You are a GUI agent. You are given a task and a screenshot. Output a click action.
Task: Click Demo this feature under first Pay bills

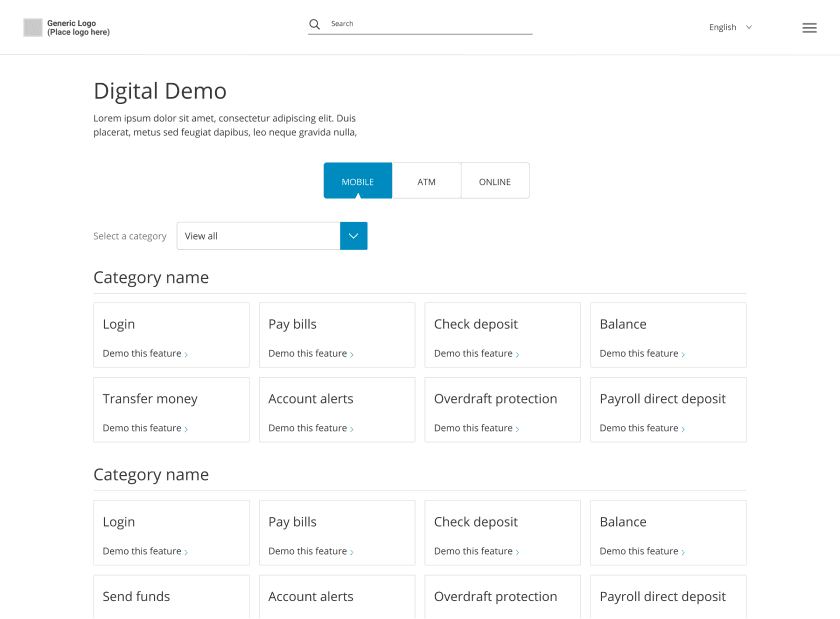click(311, 354)
